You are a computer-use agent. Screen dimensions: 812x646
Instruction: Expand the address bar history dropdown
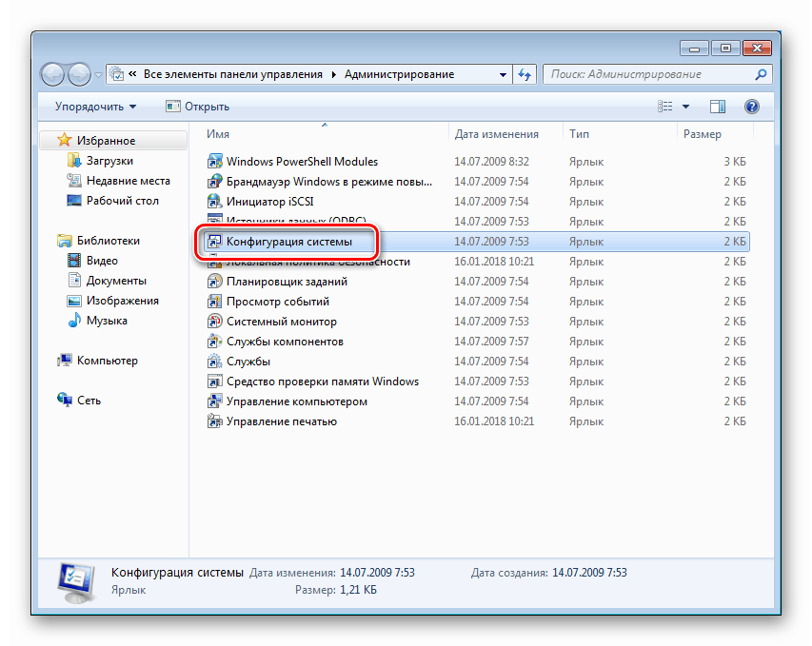pyautogui.click(x=503, y=74)
